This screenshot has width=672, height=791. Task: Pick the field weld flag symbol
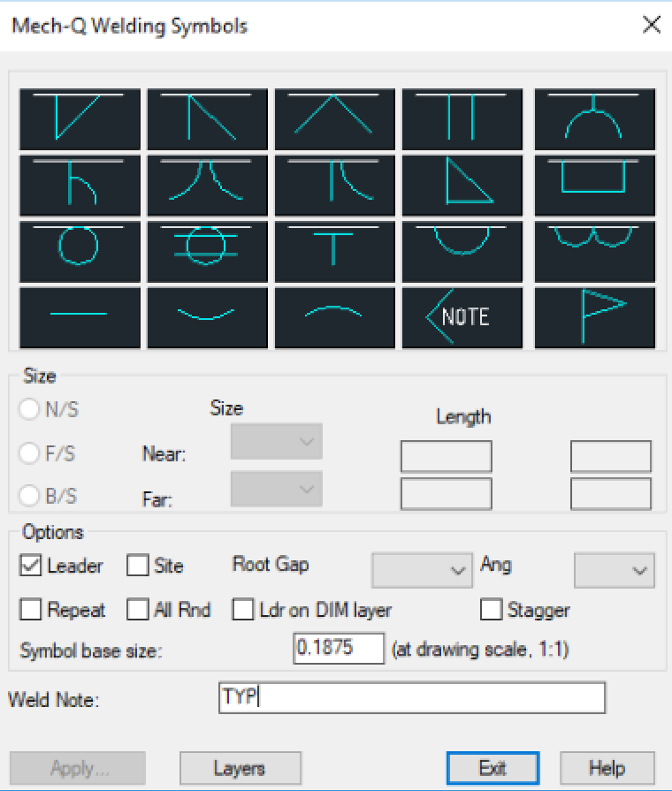(x=594, y=317)
